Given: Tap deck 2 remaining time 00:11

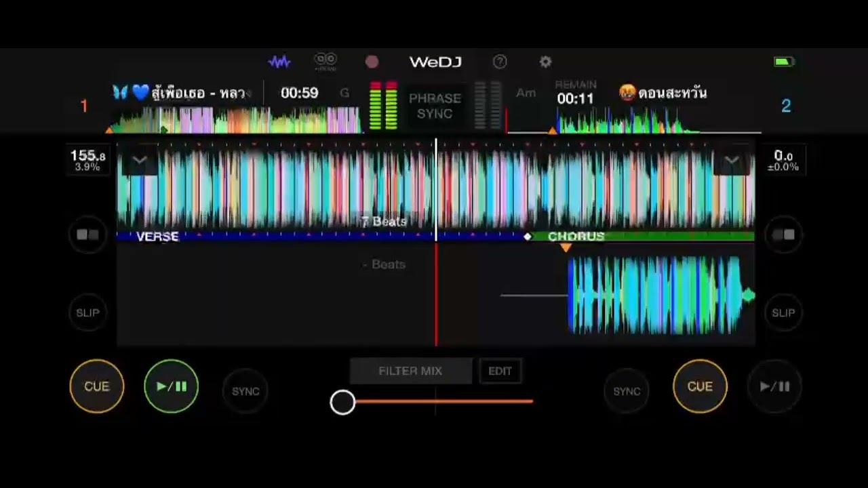Looking at the screenshot, I should point(575,99).
